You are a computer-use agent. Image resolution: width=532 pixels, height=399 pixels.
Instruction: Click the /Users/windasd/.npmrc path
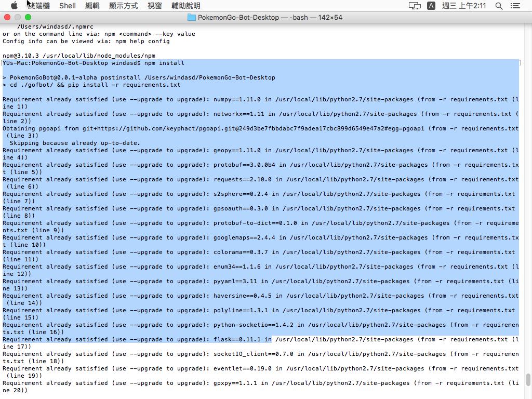tap(55, 27)
